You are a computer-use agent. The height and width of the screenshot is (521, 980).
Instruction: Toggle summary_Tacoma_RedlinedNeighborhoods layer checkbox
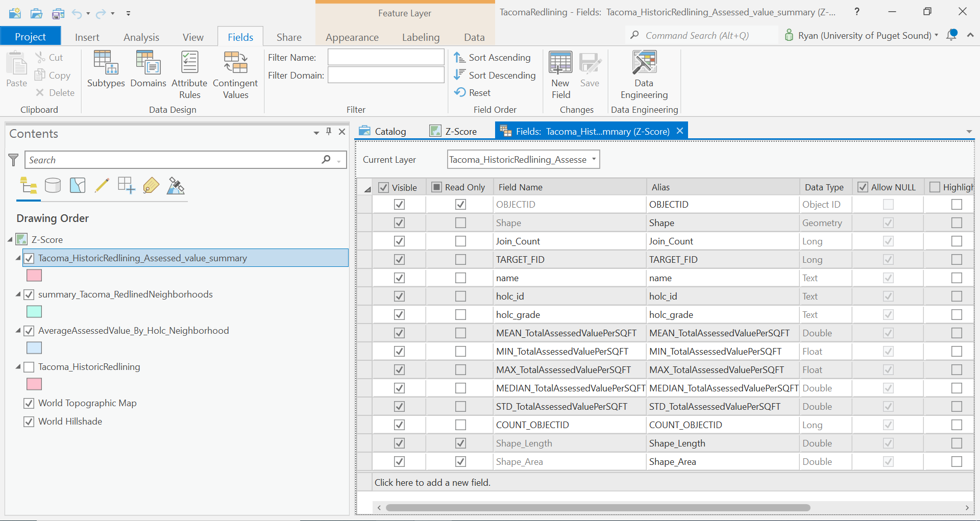coord(29,294)
